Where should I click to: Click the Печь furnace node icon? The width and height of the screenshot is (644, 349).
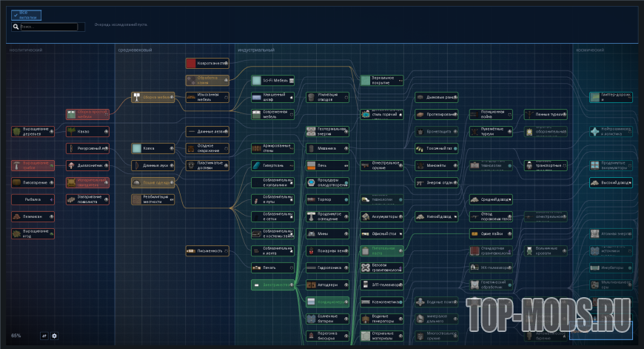[312, 166]
